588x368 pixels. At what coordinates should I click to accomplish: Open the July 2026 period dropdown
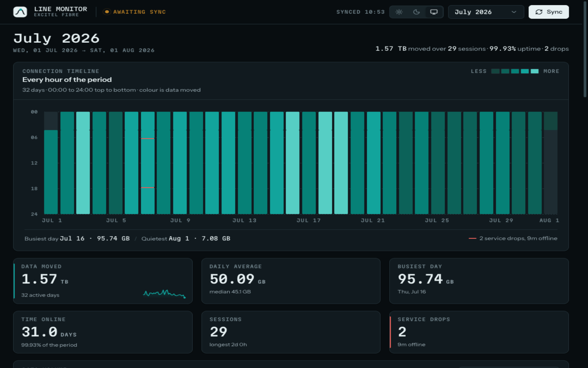coord(486,12)
